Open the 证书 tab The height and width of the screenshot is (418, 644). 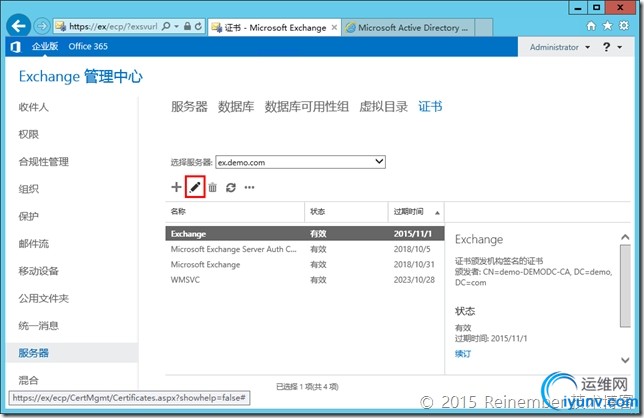click(430, 107)
